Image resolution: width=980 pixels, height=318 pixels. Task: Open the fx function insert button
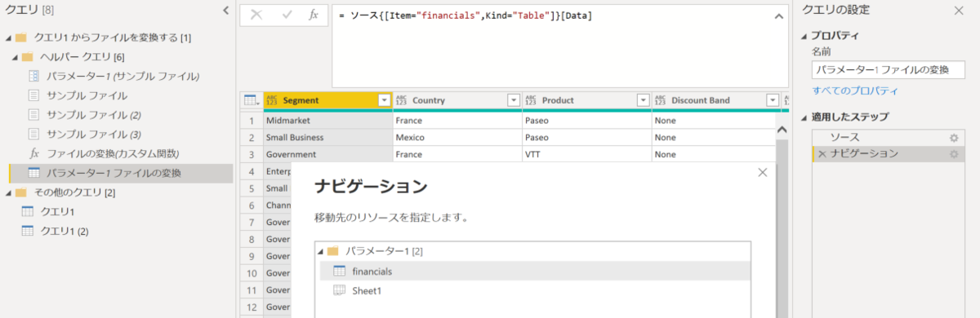[314, 15]
